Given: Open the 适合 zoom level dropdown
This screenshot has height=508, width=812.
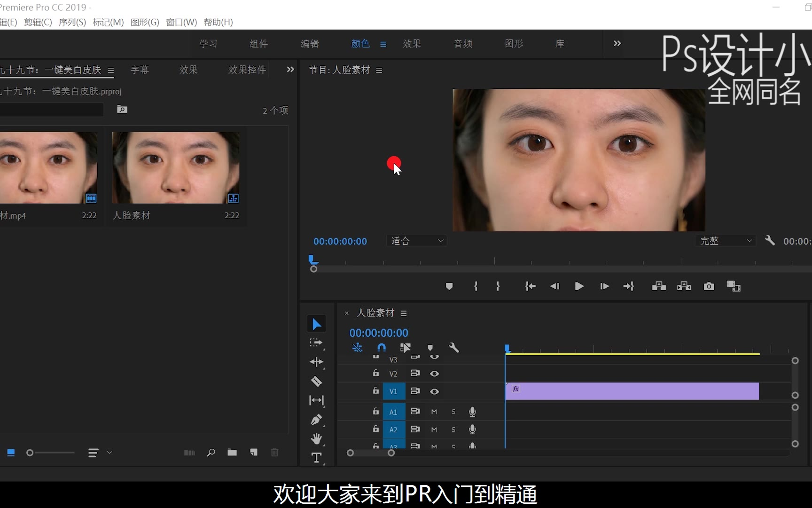Looking at the screenshot, I should pyautogui.click(x=416, y=241).
